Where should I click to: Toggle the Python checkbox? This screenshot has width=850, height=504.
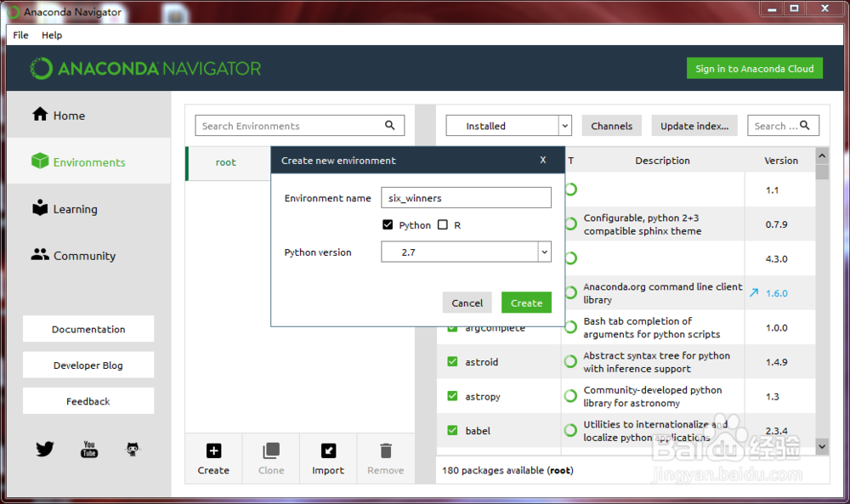(388, 224)
